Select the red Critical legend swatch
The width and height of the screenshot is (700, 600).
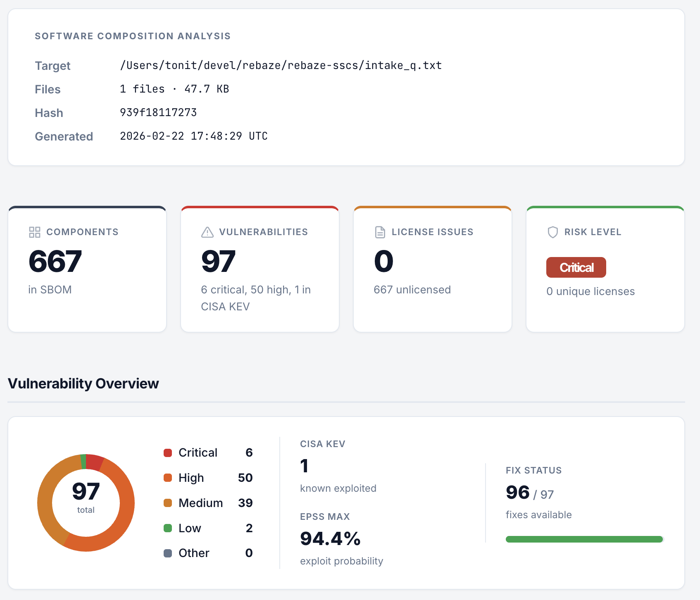(x=168, y=453)
